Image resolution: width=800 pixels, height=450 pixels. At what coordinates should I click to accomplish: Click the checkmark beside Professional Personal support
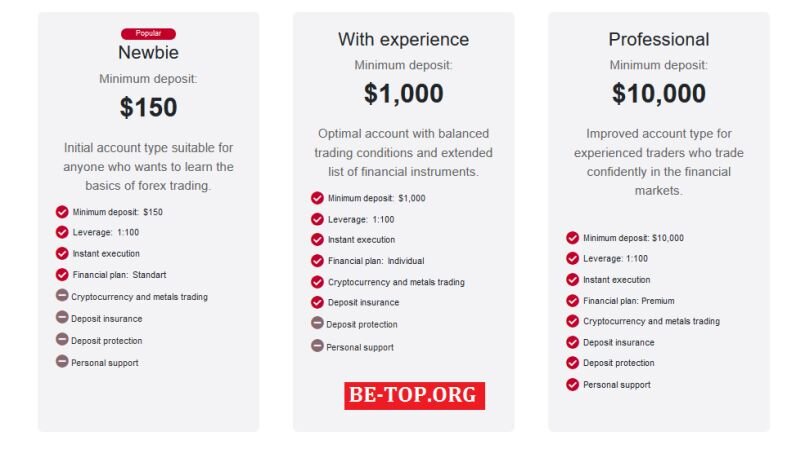tap(572, 384)
